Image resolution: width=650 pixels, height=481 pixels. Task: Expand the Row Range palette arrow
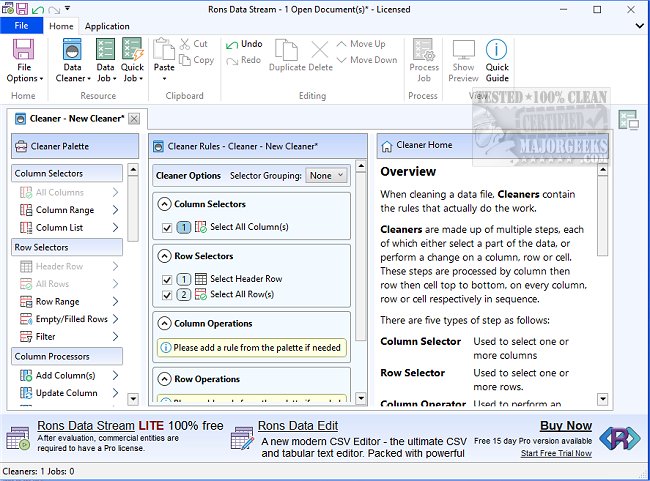(x=115, y=301)
